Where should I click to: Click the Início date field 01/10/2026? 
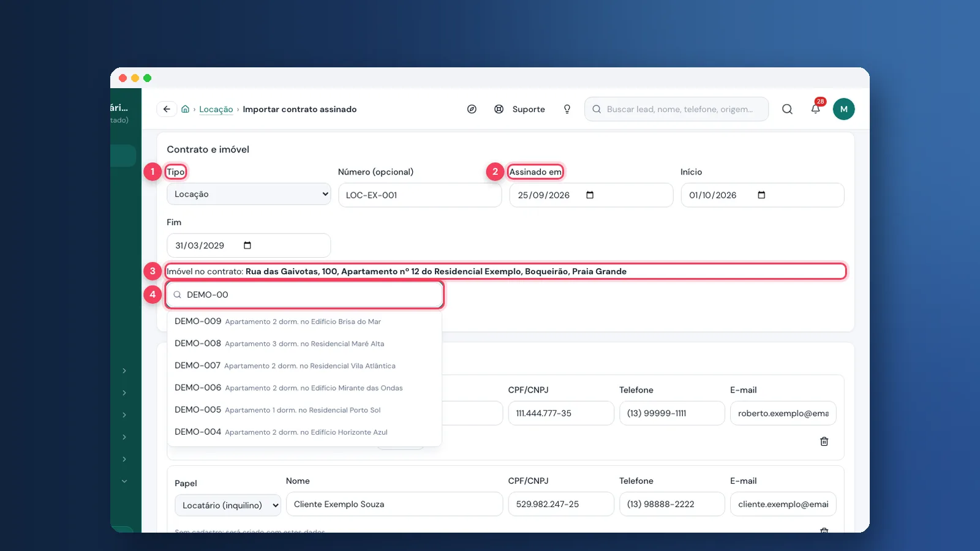763,195
